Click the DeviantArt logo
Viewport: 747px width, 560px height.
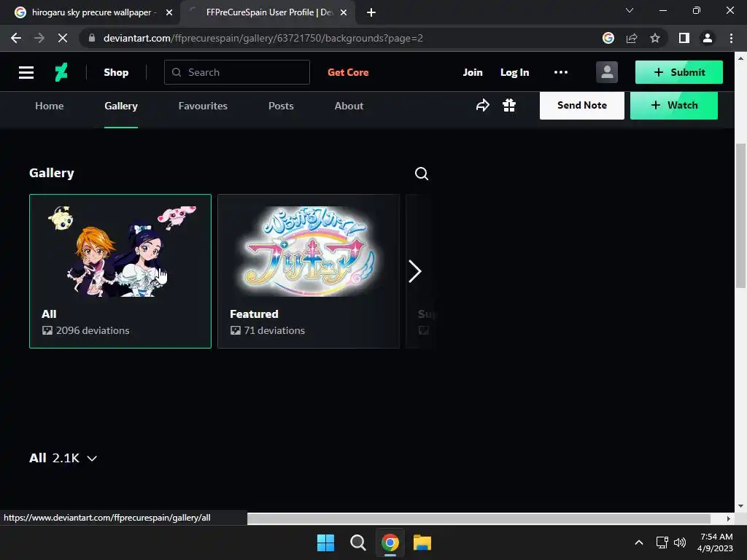(x=61, y=72)
